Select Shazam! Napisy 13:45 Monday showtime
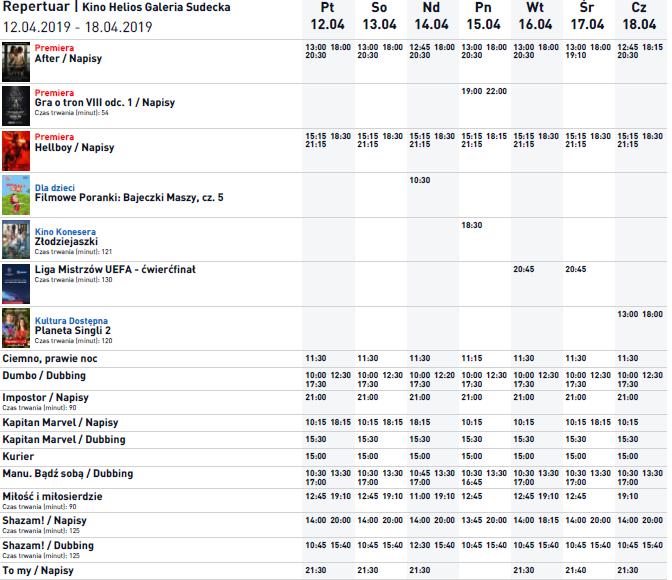Screen dimensions: 672x580 pos(472,520)
